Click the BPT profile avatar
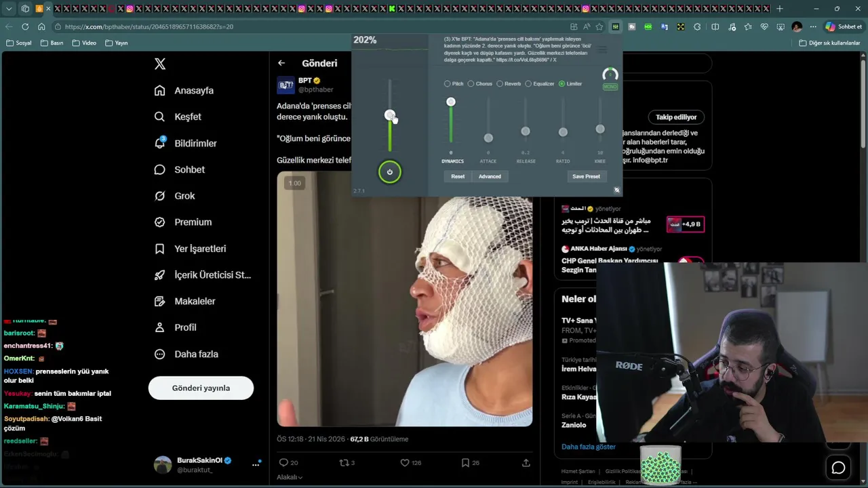Screen dimensions: 868x488 coord(286,85)
